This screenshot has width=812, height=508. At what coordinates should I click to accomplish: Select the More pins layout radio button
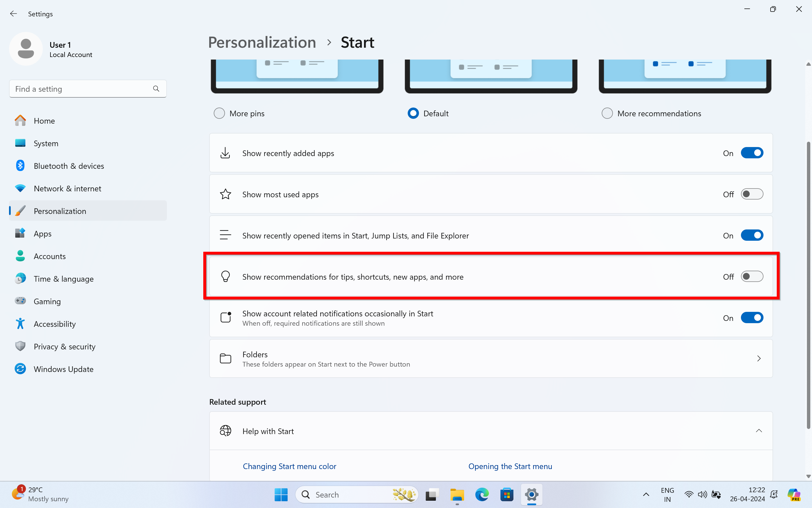pyautogui.click(x=219, y=113)
